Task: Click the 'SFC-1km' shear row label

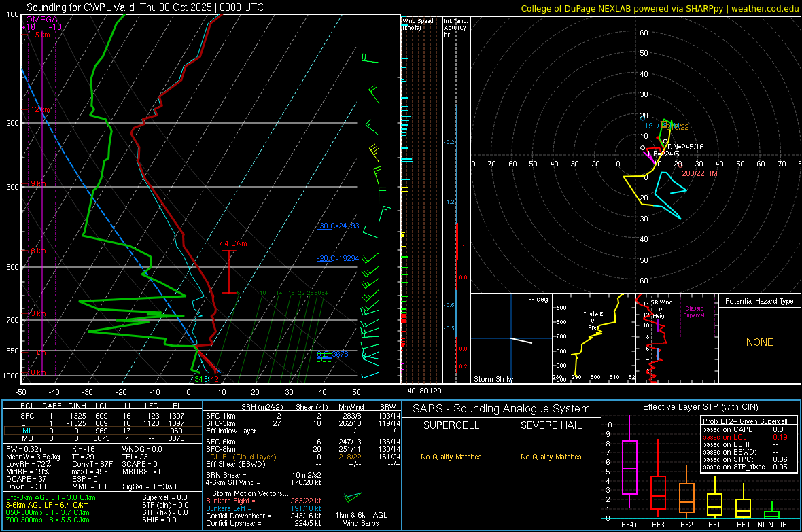Action: click(221, 416)
